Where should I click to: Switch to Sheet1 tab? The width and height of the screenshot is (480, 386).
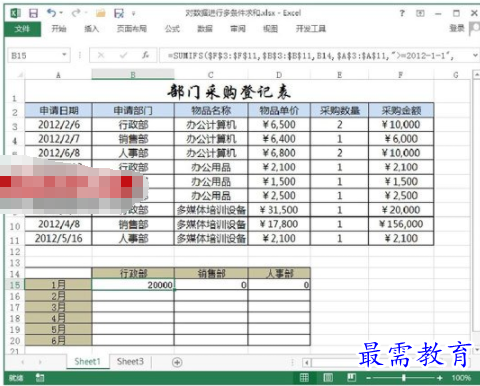(87, 362)
